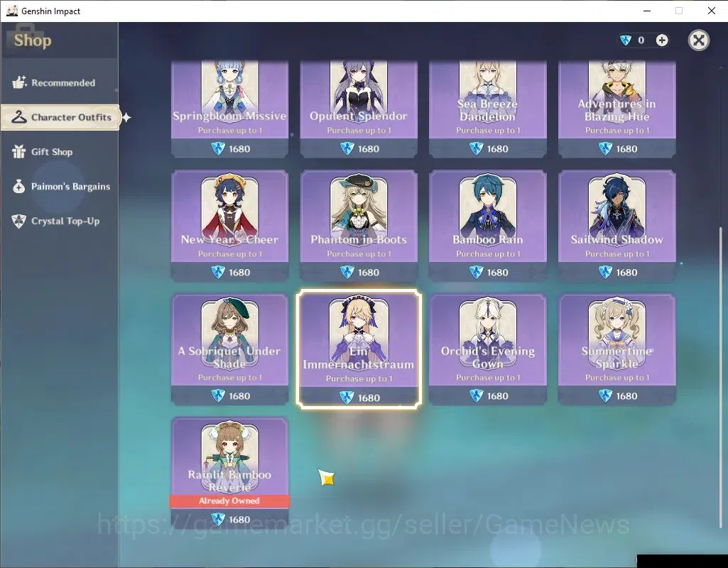Screen dimensions: 728x568
Task: Select the Summertime Sparkle outfit card
Action: tap(617, 349)
